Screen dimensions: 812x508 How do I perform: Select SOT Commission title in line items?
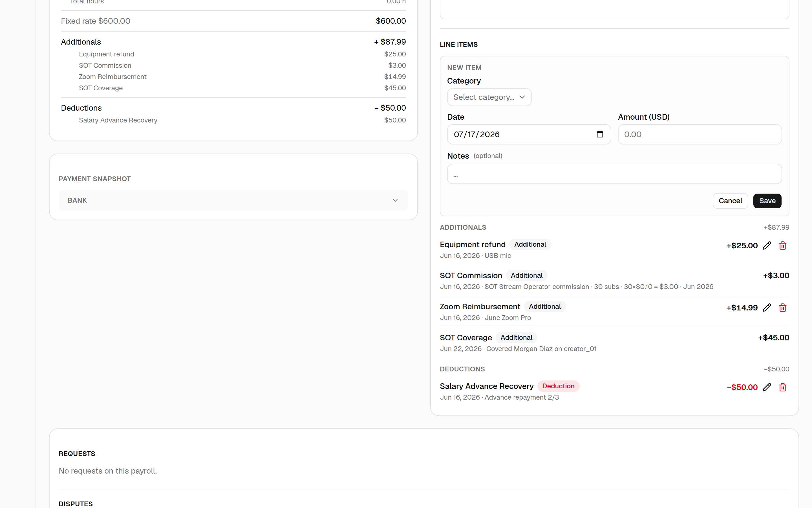[x=471, y=275]
